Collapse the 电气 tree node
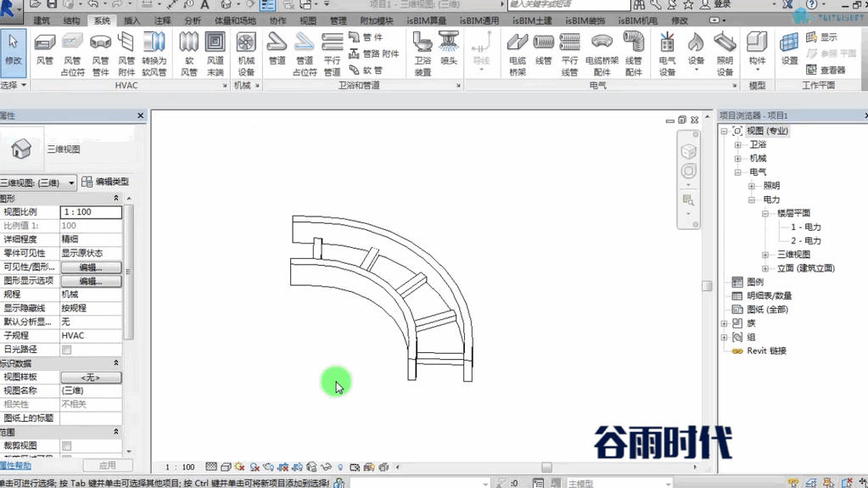This screenshot has height=488, width=868. tap(738, 172)
